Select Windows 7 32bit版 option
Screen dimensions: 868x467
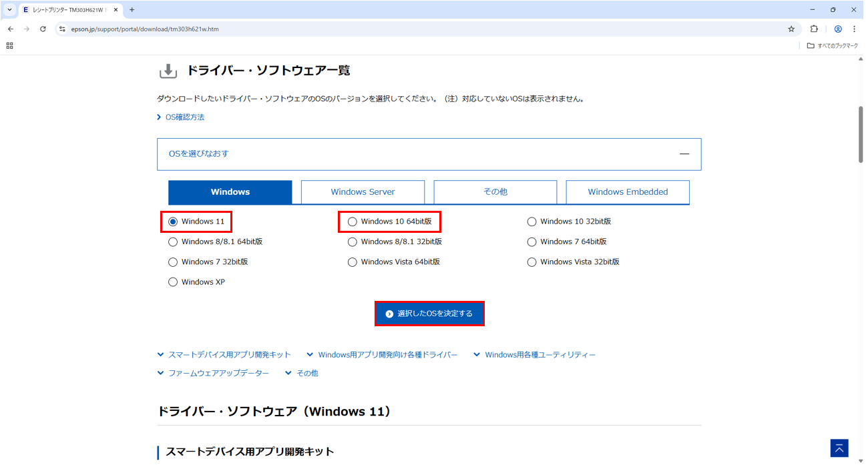point(173,262)
